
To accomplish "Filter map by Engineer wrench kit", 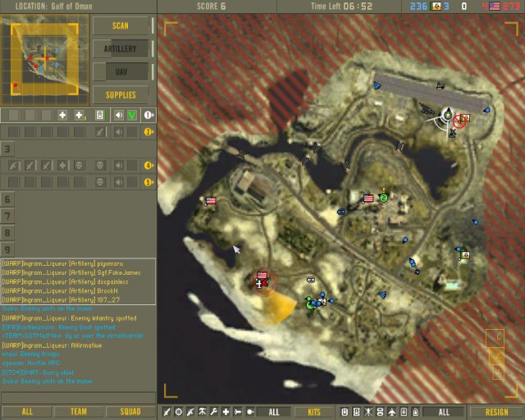I will (x=214, y=412).
